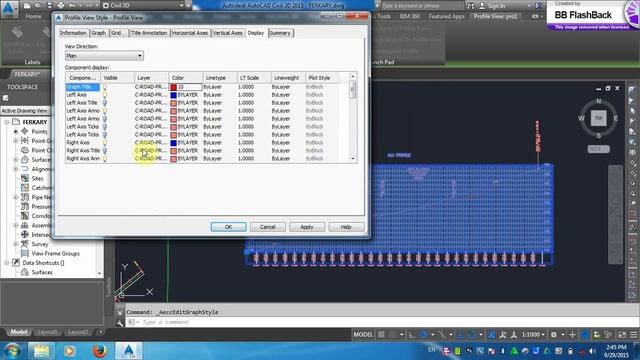The height and width of the screenshot is (360, 640).
Task: Select the View Frame Groups icon
Action: point(25,253)
